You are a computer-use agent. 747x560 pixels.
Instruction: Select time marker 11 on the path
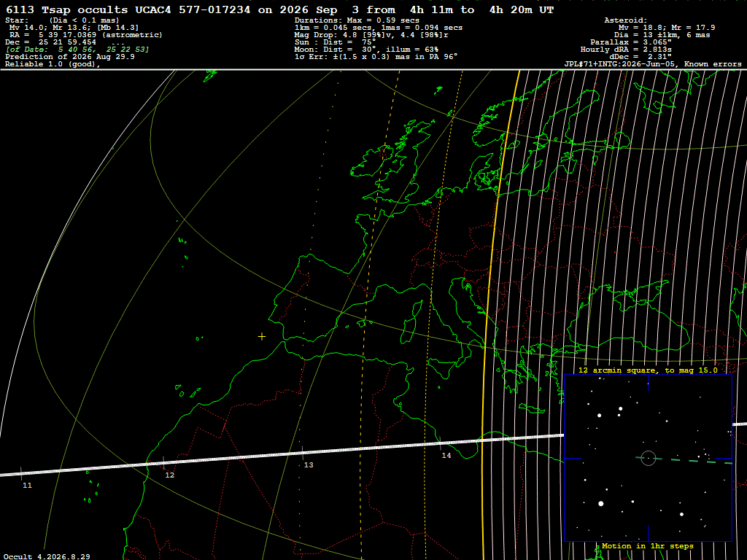pos(27,485)
